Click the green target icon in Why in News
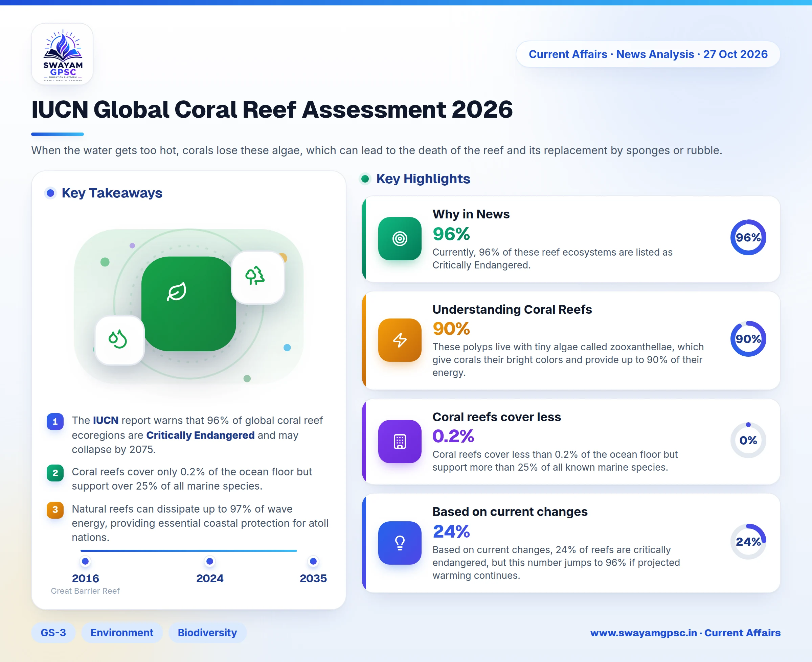The width and height of the screenshot is (812, 662). (400, 239)
